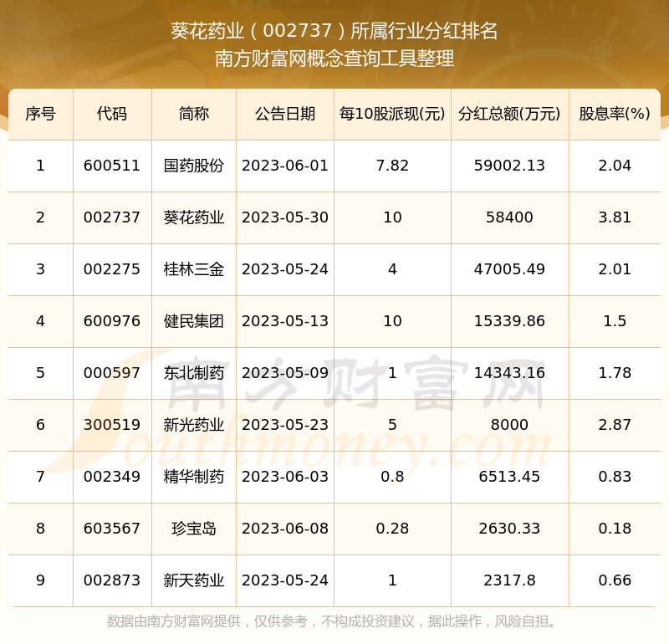Click the 代码 column header

pyautogui.click(x=112, y=114)
